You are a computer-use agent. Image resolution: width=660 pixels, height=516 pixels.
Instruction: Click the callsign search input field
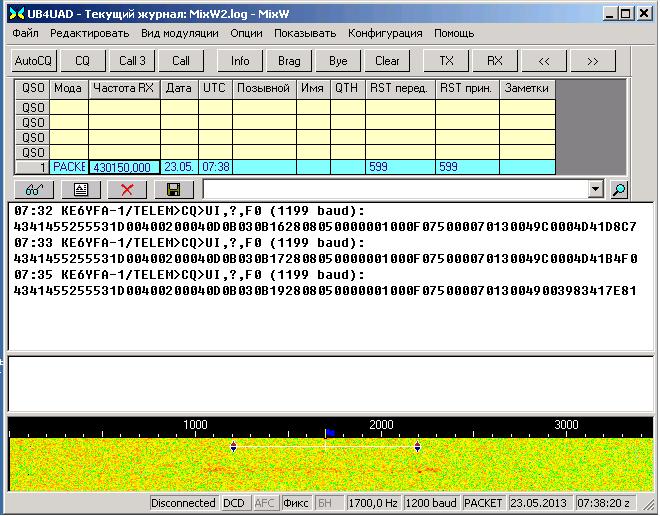[x=396, y=189]
